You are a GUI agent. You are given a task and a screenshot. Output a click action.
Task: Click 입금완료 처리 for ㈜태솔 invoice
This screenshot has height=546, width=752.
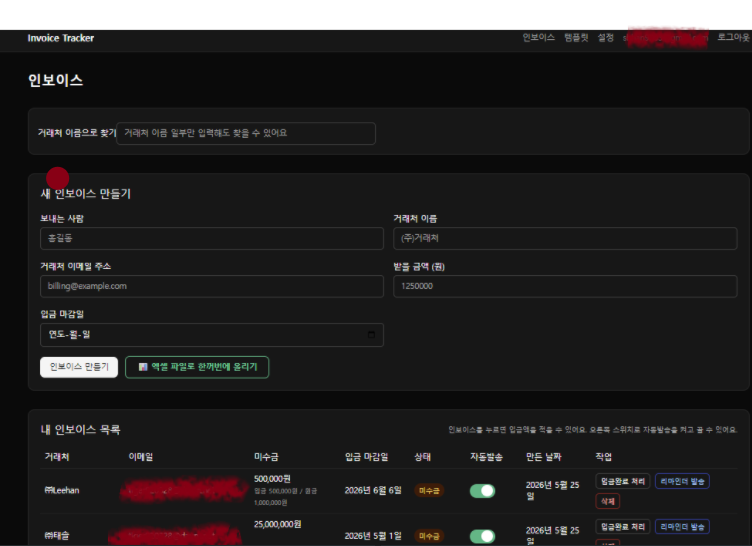(x=623, y=526)
